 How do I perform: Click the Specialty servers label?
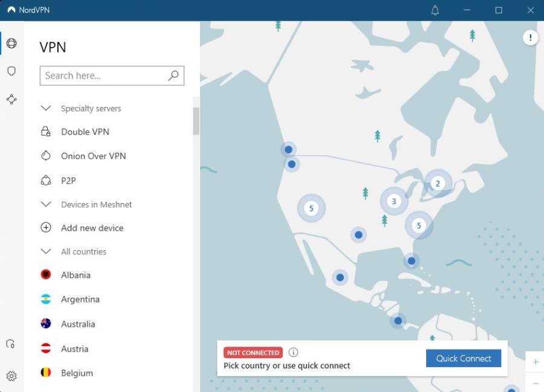point(91,109)
